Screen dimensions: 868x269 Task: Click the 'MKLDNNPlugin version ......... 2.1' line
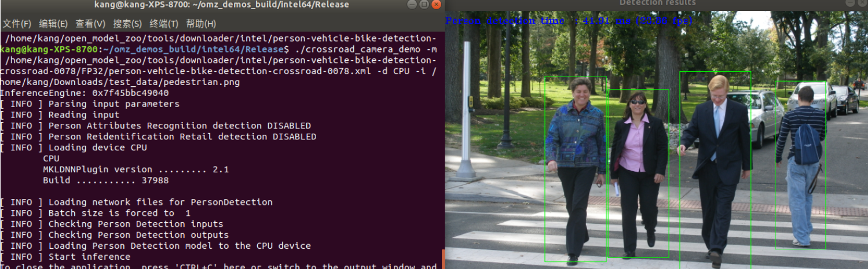point(135,169)
